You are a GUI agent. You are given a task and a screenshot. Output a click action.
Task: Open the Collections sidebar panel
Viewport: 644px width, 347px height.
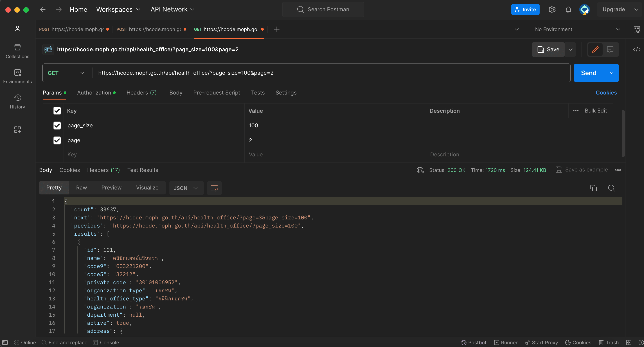pos(17,51)
